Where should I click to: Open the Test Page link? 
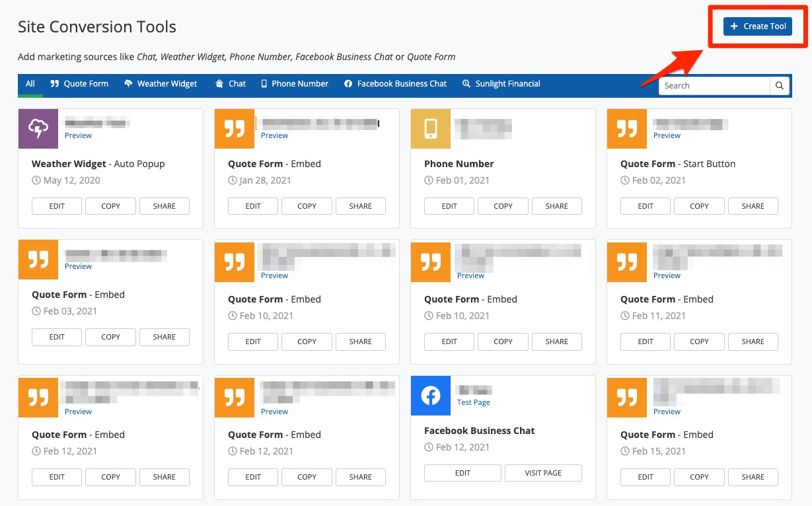point(473,402)
